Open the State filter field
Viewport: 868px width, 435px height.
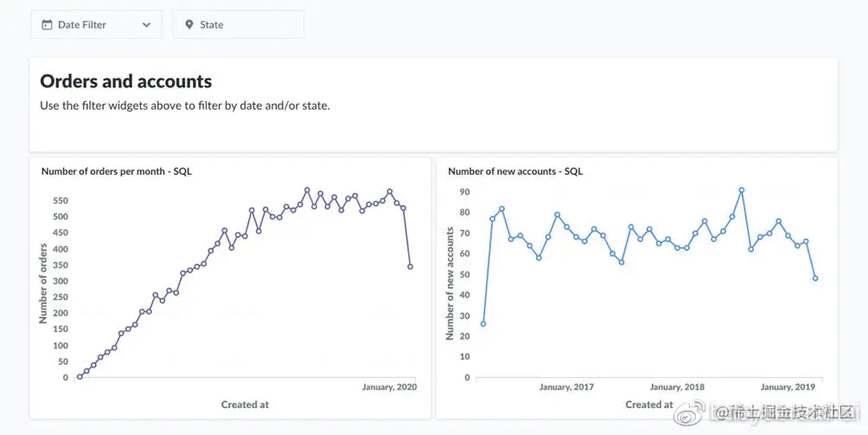point(239,25)
